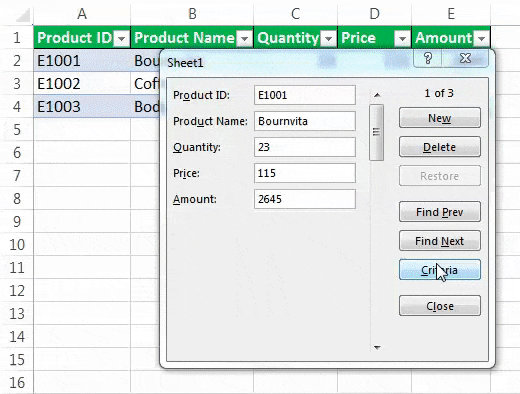Viewport: 520px width, 394px height.
Task: Click the 'Product Name:' label
Action: (x=210, y=121)
